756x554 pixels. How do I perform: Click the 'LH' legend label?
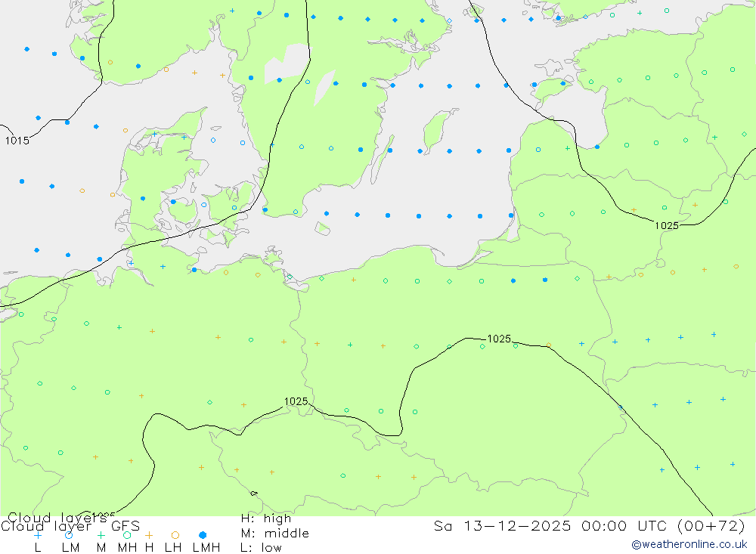click(x=173, y=548)
